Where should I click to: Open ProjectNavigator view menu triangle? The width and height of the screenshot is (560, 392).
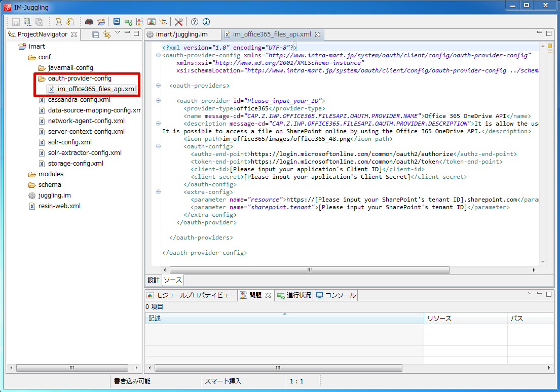coord(118,33)
